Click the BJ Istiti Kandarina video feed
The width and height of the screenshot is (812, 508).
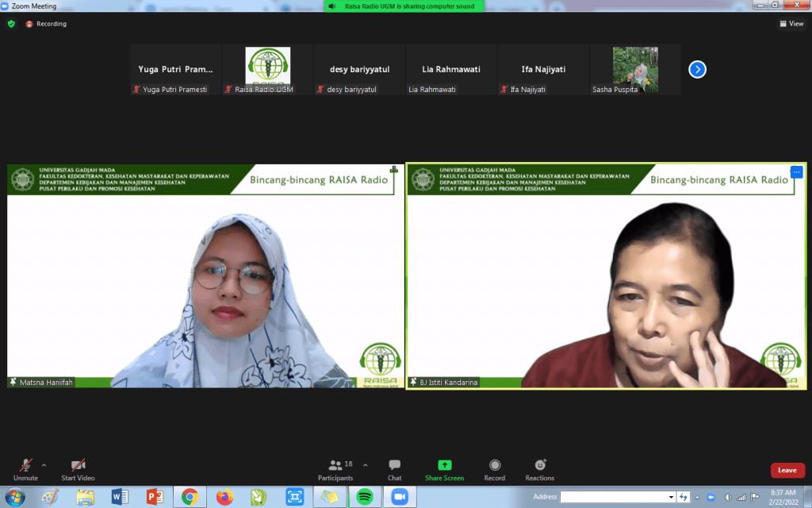click(606, 275)
